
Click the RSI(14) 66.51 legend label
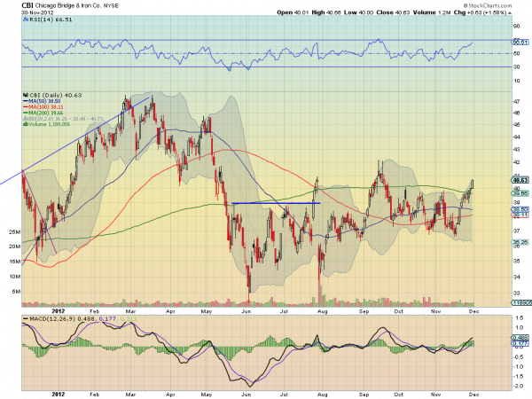coord(51,20)
